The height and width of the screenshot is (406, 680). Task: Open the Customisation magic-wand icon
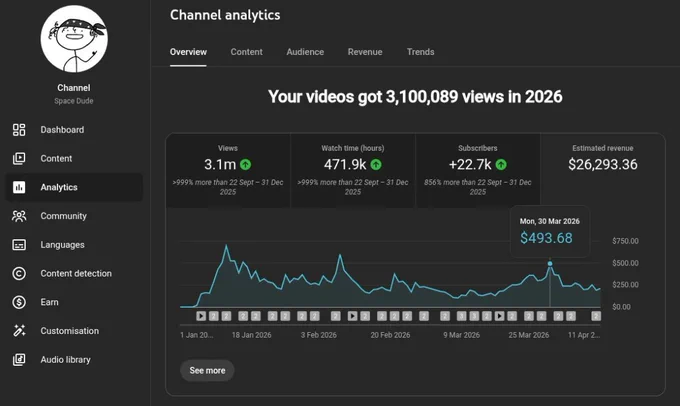19,331
